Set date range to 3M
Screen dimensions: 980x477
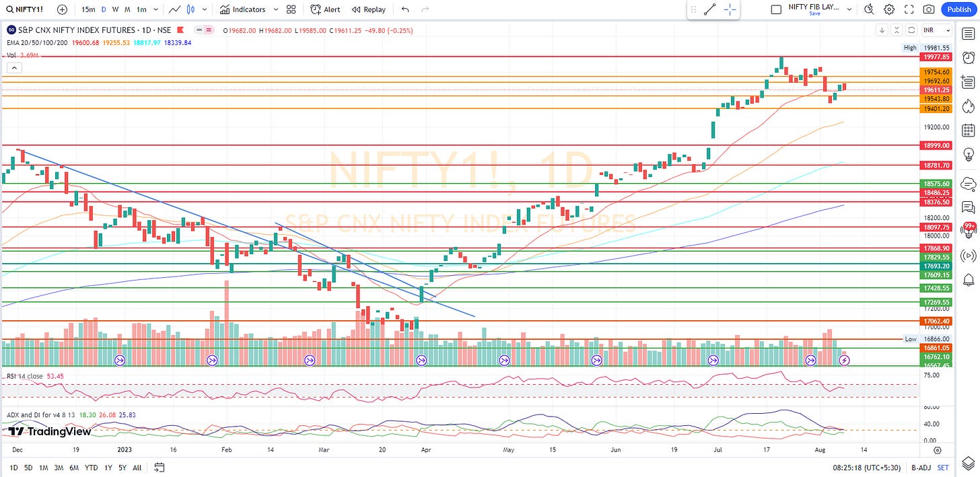pyautogui.click(x=59, y=467)
